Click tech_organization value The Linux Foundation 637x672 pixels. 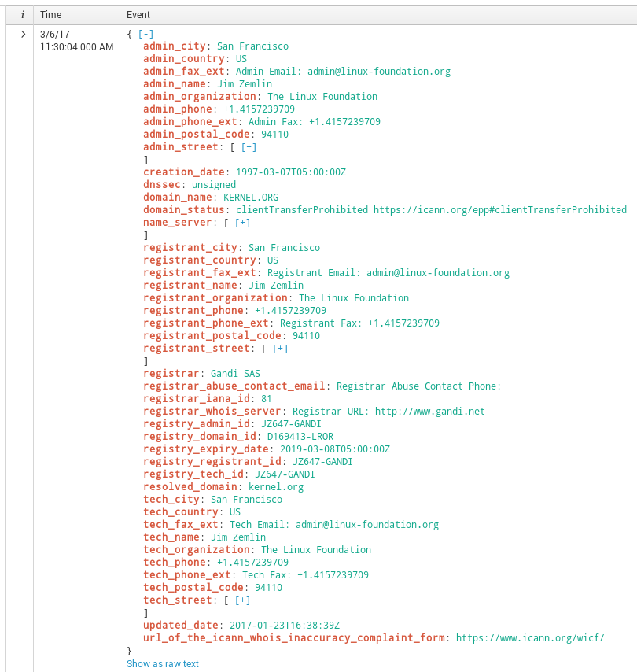pyautogui.click(x=316, y=550)
